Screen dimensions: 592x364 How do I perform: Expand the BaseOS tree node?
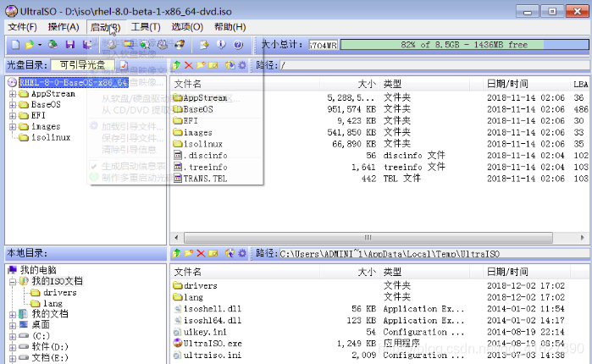click(13, 104)
